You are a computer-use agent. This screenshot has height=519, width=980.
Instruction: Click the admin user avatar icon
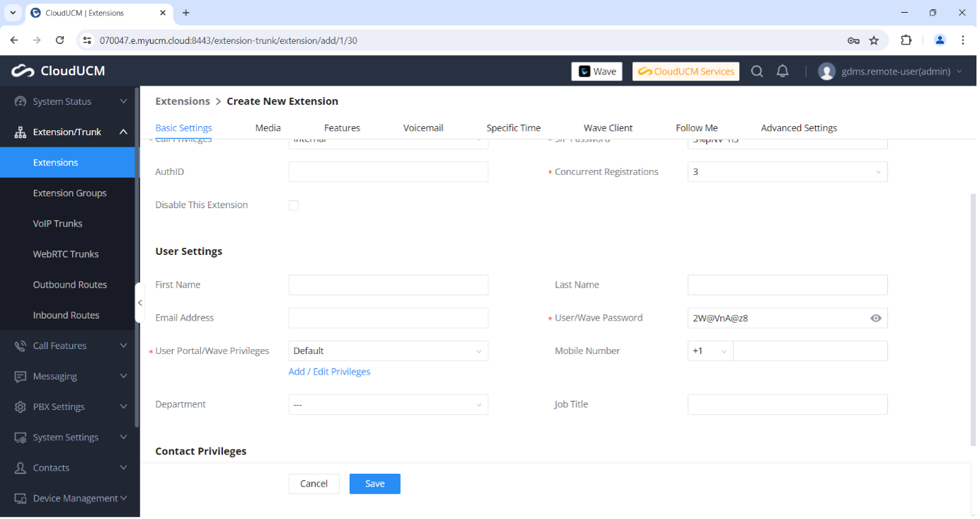[x=826, y=71]
